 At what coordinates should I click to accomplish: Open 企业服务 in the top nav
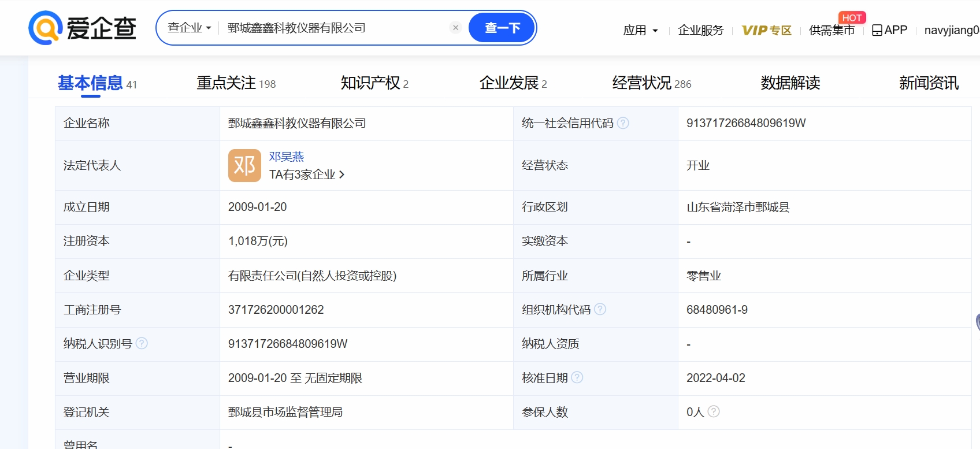[x=700, y=30]
